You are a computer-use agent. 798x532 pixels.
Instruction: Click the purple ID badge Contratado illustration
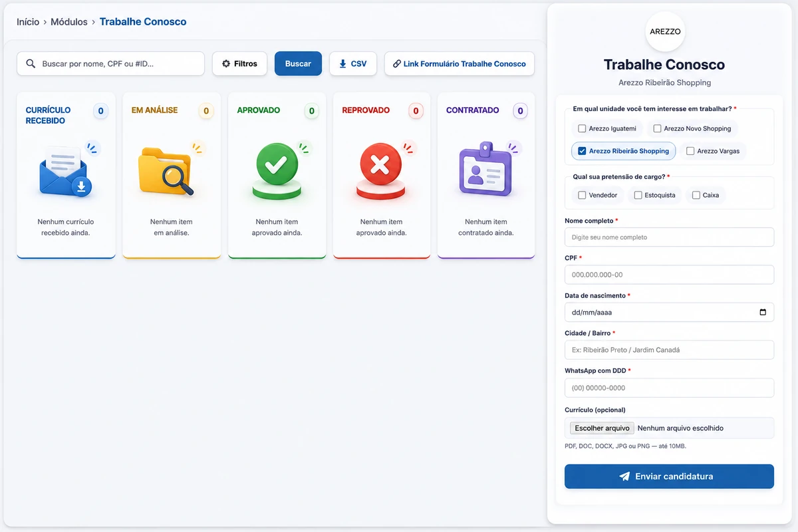[x=486, y=170]
